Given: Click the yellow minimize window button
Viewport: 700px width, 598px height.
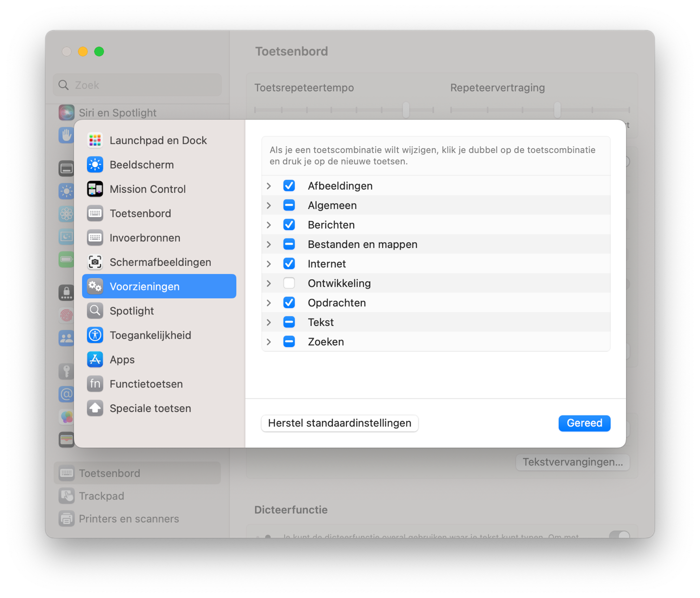Looking at the screenshot, I should click(x=83, y=51).
